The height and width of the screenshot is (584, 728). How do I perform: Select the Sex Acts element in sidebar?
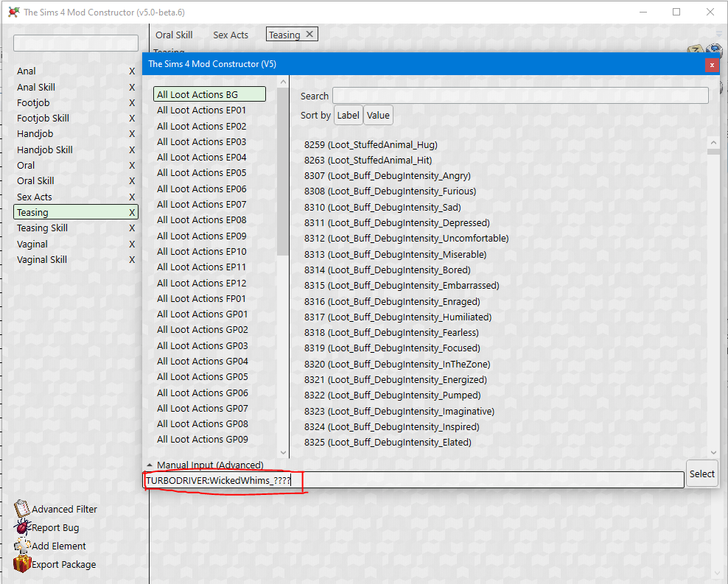click(x=35, y=197)
